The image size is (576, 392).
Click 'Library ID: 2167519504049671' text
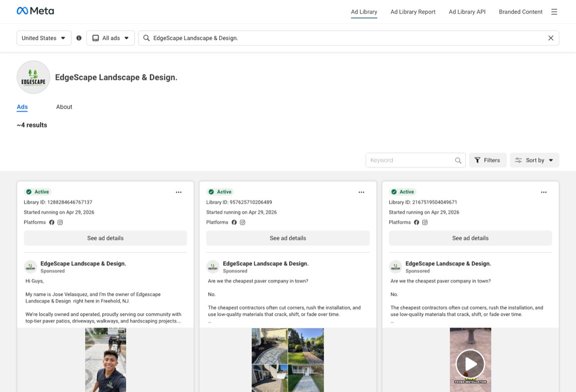(423, 202)
